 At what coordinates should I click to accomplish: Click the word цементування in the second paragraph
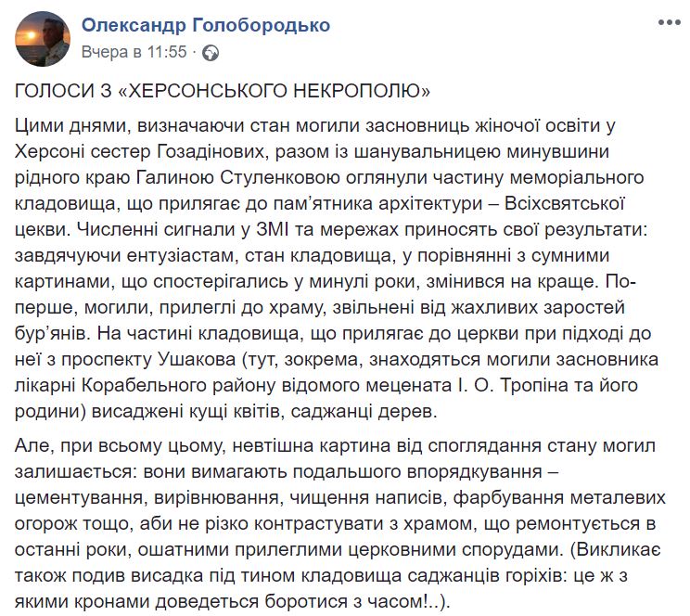click(78, 498)
